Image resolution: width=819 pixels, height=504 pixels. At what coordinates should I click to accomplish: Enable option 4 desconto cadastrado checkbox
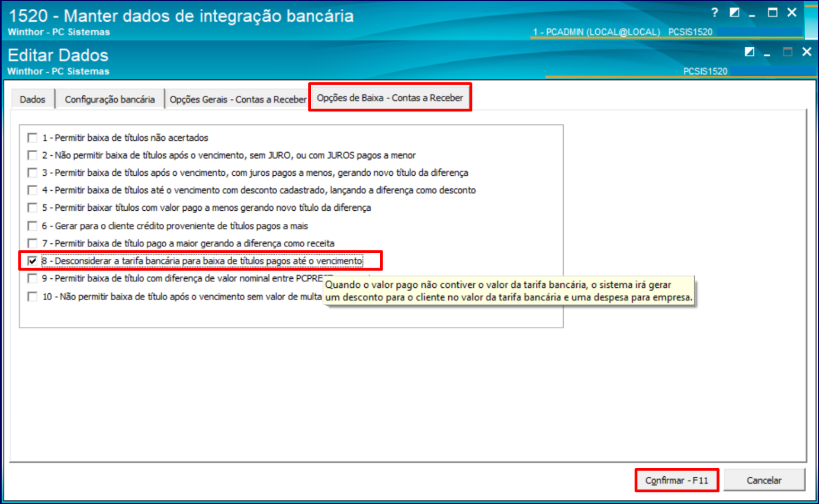coord(32,191)
